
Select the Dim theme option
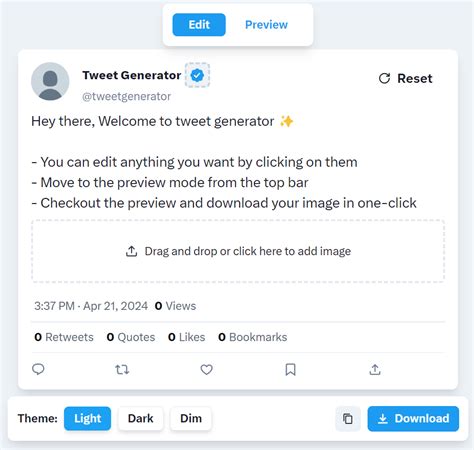coord(191,419)
